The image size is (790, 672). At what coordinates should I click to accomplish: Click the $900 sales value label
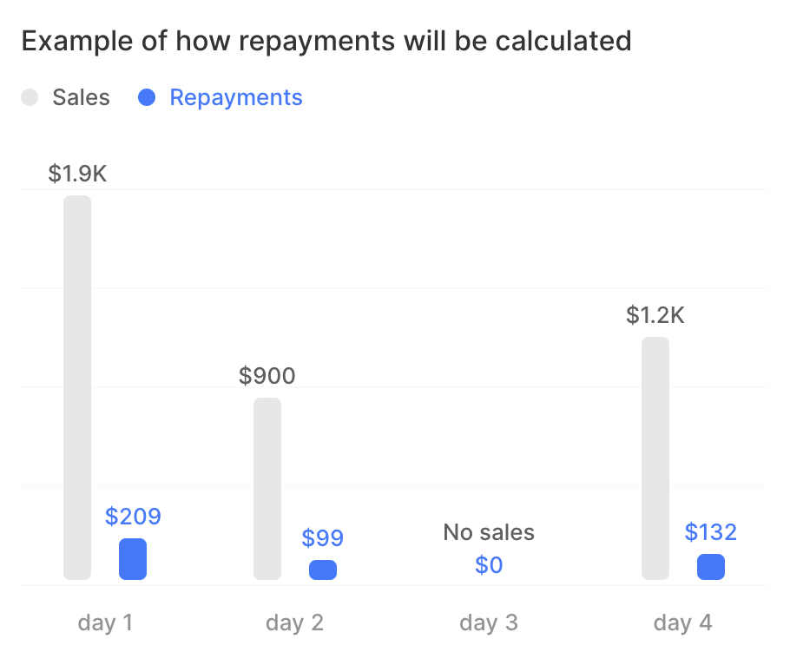click(267, 376)
